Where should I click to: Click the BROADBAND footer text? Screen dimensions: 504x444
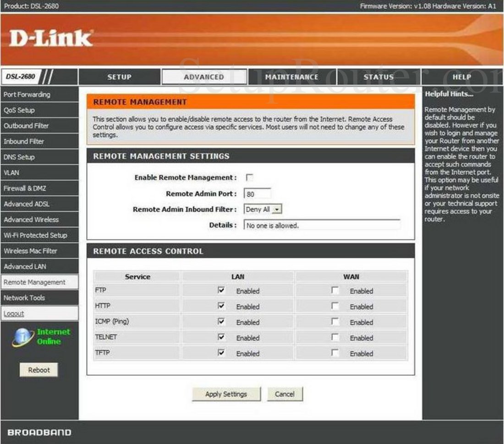tap(39, 433)
